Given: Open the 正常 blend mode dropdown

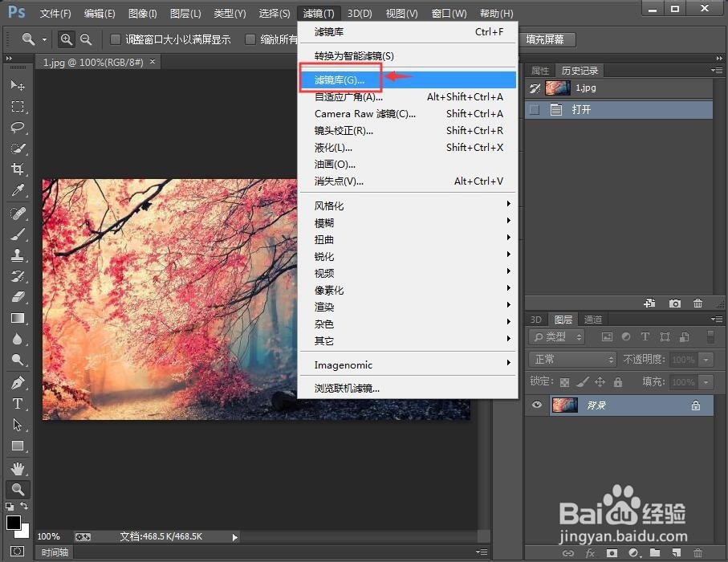Looking at the screenshot, I should point(570,359).
